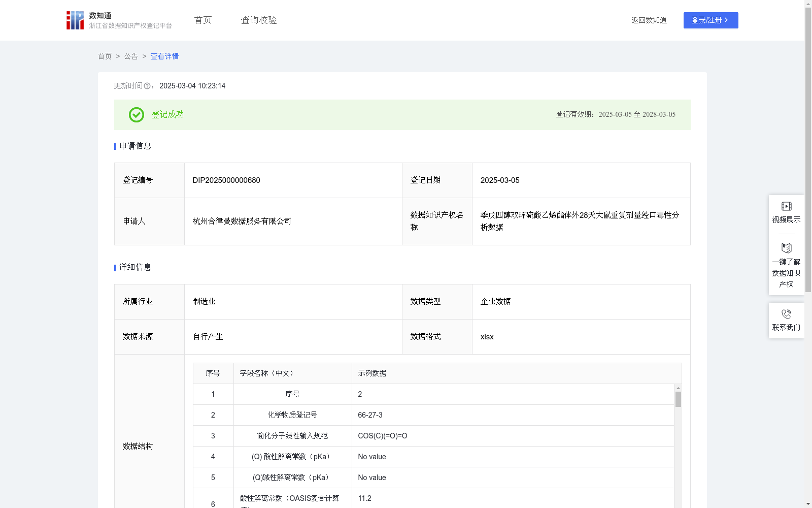The height and width of the screenshot is (508, 812).
Task: Click registration number DIP2025000000680
Action: [x=226, y=180]
